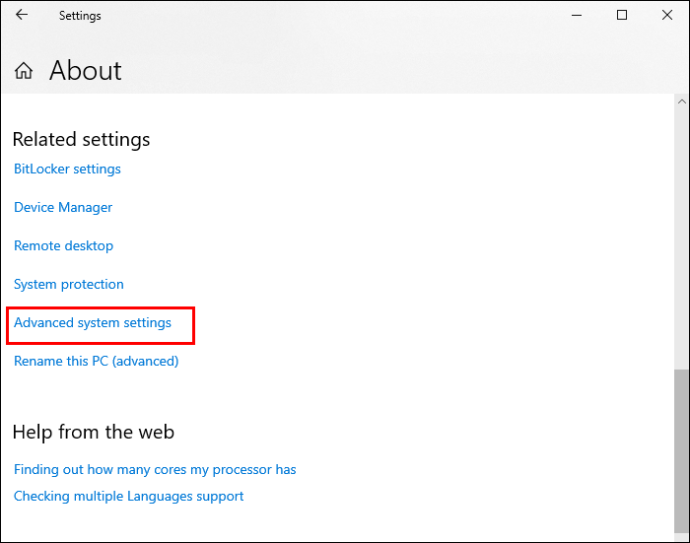Minimize the Settings window

coord(576,15)
